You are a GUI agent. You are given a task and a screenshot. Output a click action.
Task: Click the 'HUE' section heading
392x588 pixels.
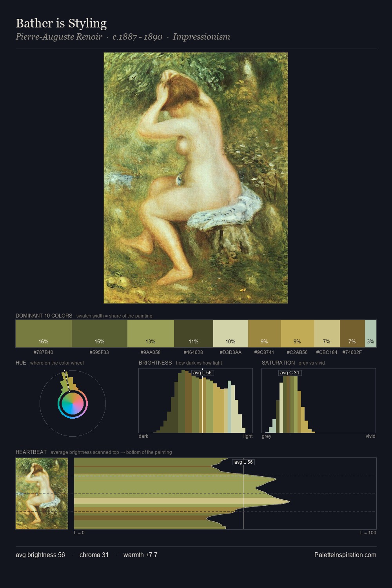click(21, 363)
